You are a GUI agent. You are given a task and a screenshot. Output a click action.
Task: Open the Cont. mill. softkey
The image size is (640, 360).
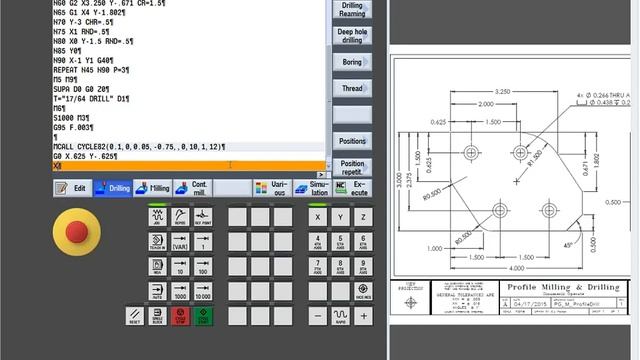tap(193, 188)
